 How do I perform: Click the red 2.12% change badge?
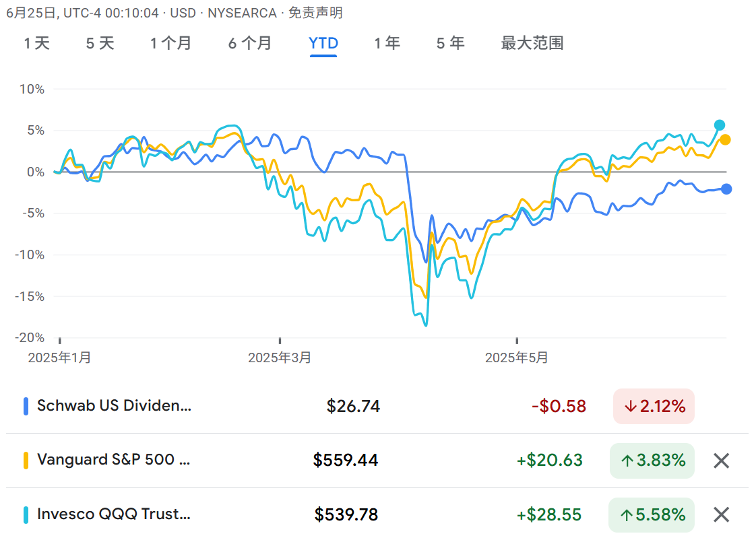(654, 406)
